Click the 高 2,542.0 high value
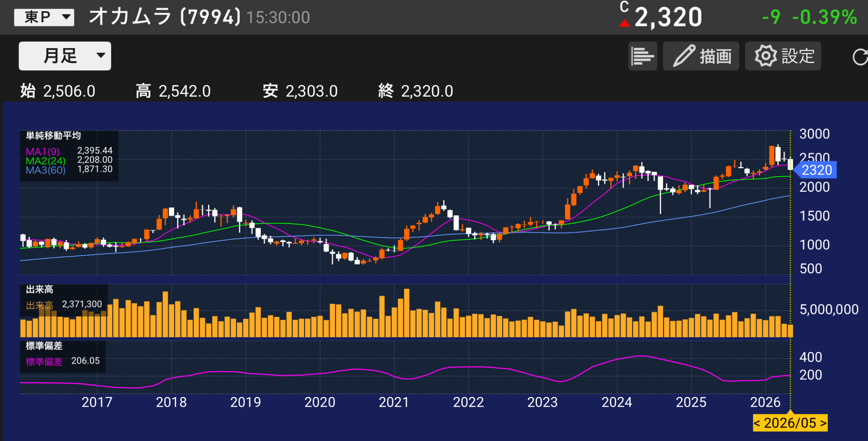868x441 pixels. pos(173,91)
